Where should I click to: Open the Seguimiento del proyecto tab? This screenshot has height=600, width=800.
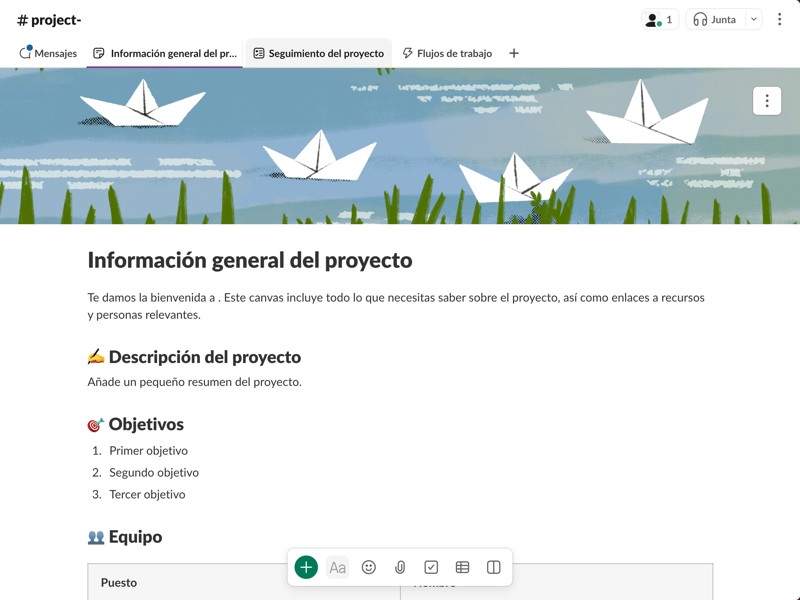coord(318,53)
